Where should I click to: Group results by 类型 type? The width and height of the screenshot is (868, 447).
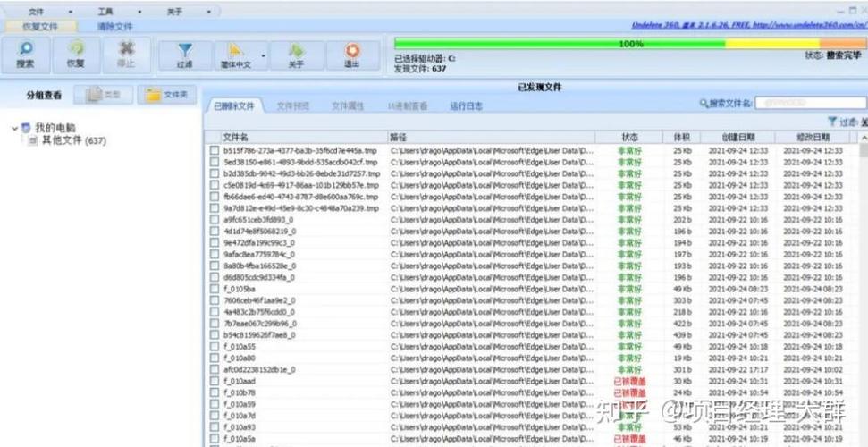click(x=104, y=95)
